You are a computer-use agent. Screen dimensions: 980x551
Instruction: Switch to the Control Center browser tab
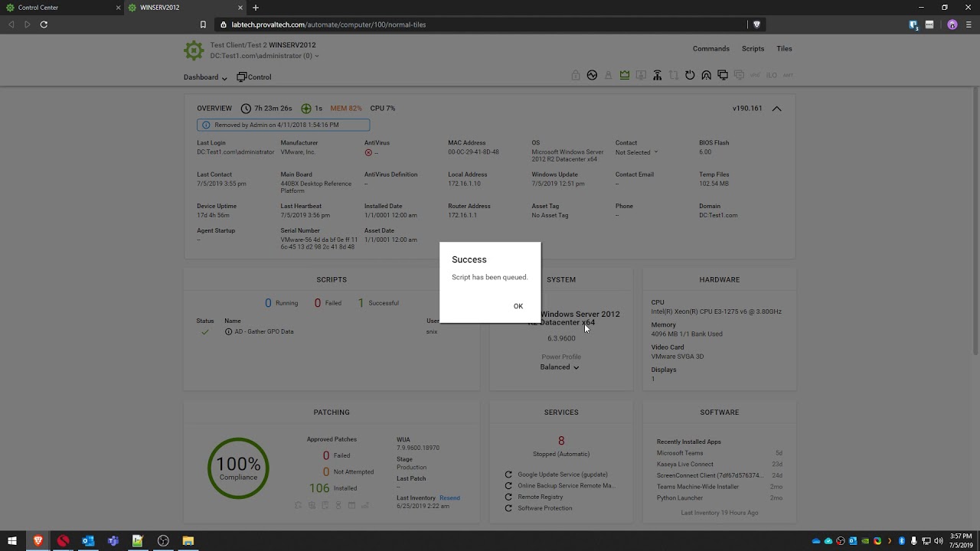61,8
